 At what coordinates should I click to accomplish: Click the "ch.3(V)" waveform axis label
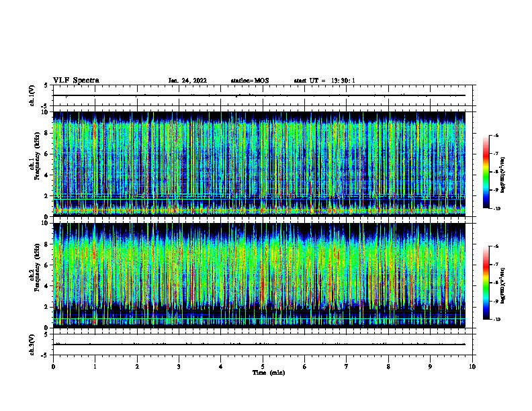(x=32, y=345)
